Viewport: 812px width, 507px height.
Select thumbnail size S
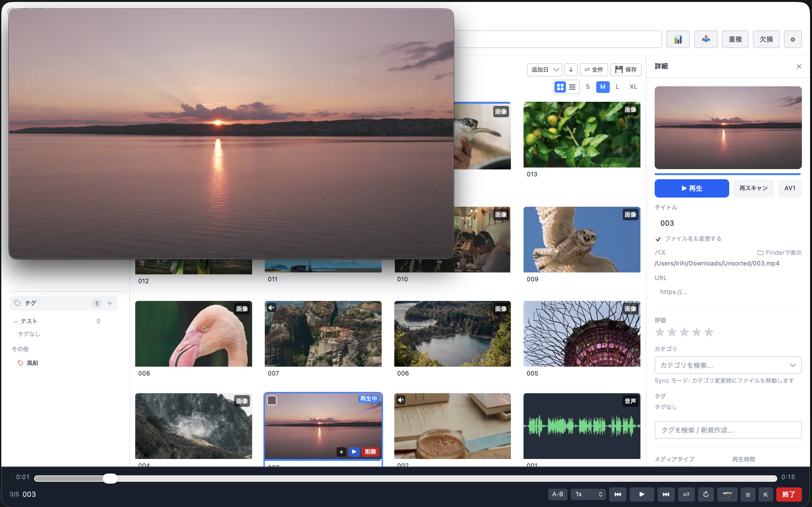pyautogui.click(x=587, y=87)
